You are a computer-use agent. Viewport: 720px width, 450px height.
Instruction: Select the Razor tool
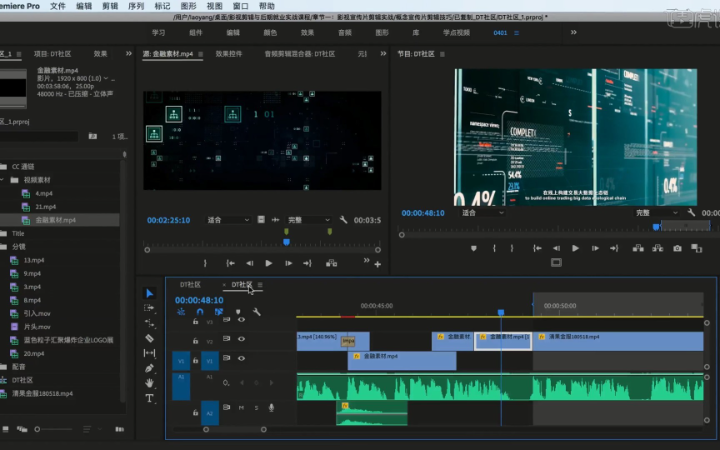[150, 338]
